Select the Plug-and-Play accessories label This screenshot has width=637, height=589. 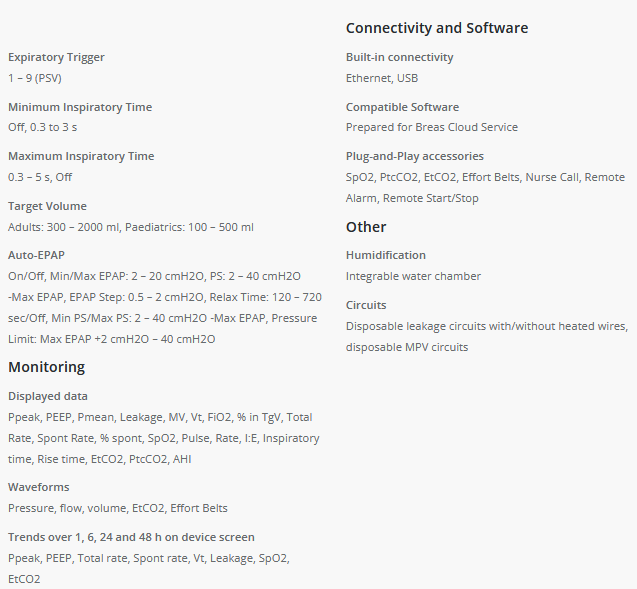pos(415,156)
